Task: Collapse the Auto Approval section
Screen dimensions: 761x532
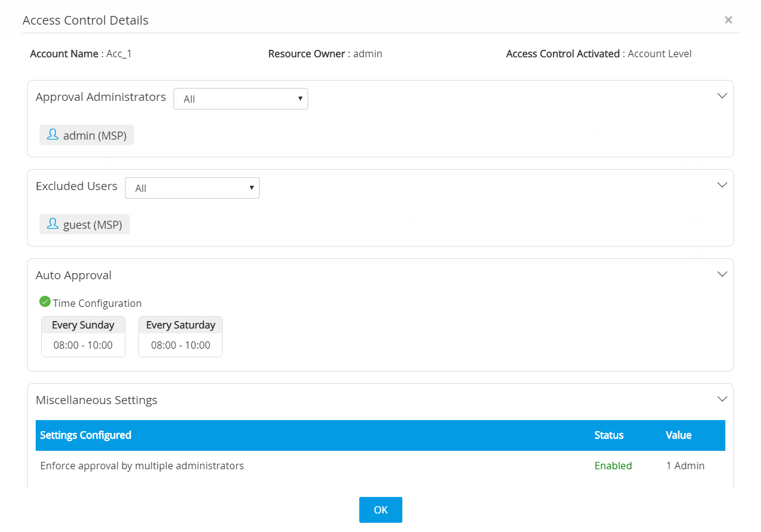Action: point(722,274)
